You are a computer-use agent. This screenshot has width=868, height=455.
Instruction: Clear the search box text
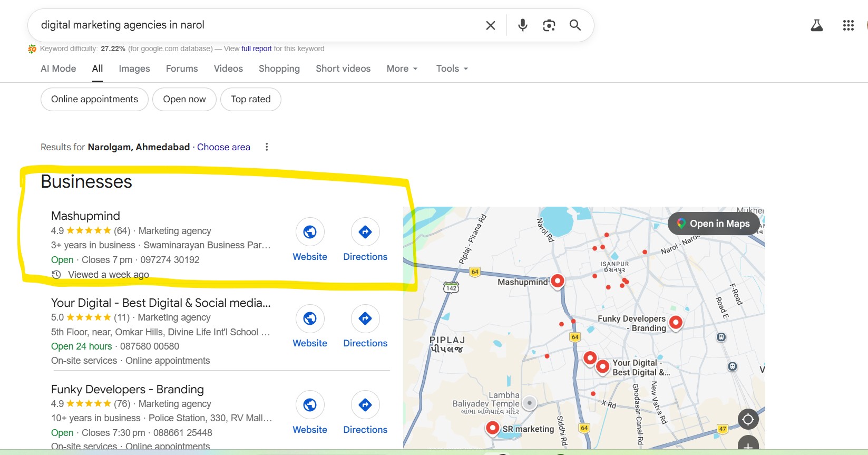click(x=490, y=25)
